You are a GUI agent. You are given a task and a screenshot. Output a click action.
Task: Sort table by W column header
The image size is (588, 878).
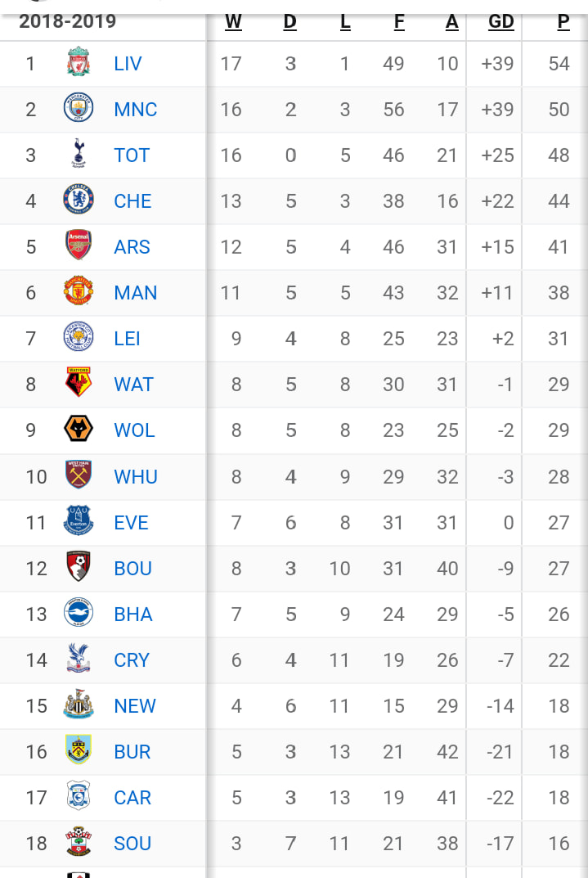coord(233,22)
